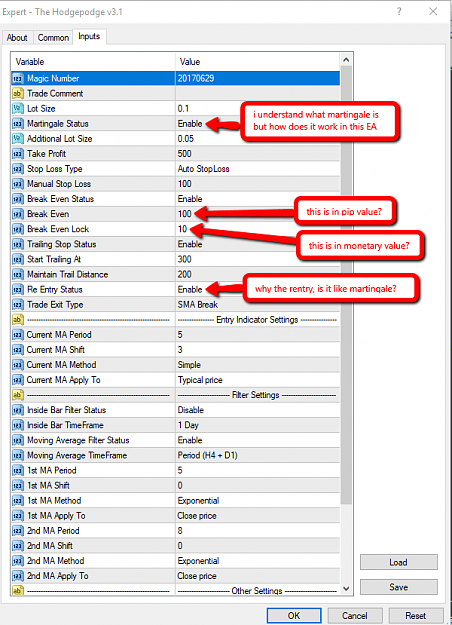Click the scrollbar down arrow of inputs list
This screenshot has height=625, width=452.
346,588
